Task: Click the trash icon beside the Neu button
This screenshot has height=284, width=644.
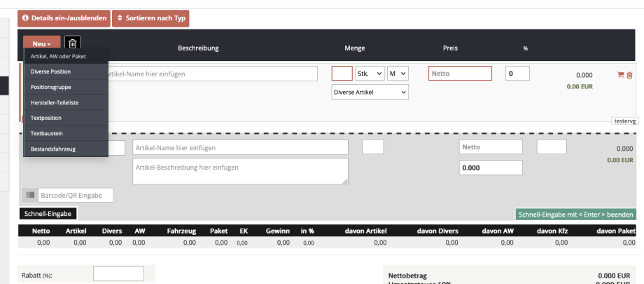Action: tap(72, 43)
